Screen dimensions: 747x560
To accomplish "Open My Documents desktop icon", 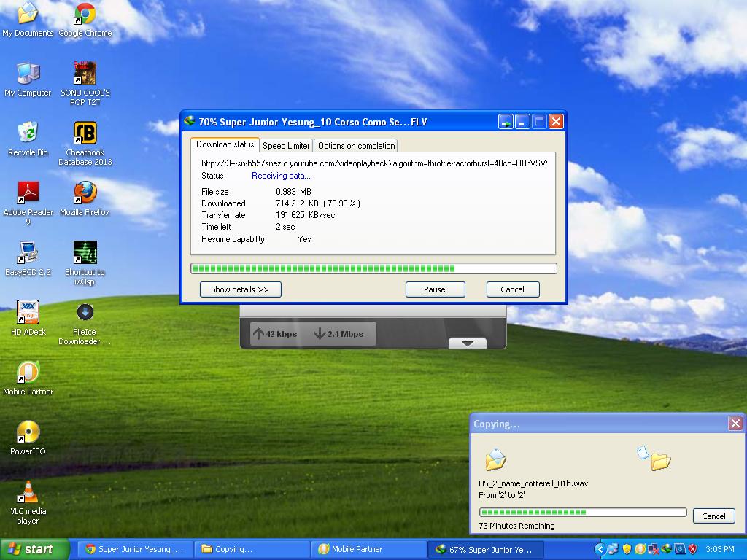I will tap(28, 19).
